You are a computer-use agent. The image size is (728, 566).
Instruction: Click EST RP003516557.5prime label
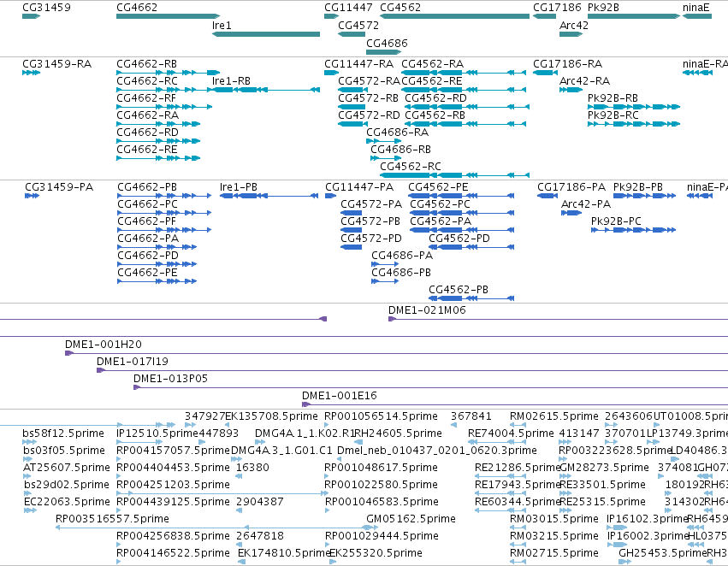[112, 519]
